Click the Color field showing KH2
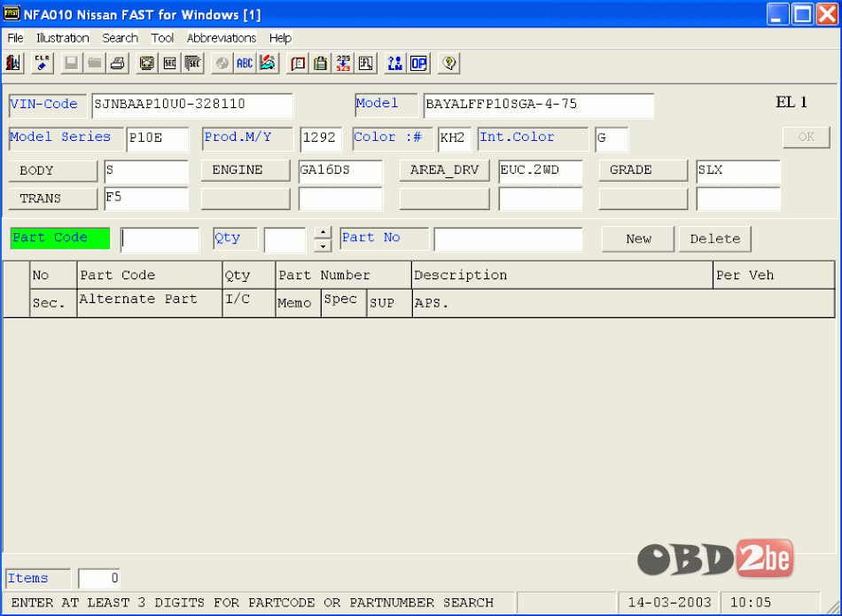Image resolution: width=842 pixels, height=616 pixels. tap(455, 139)
